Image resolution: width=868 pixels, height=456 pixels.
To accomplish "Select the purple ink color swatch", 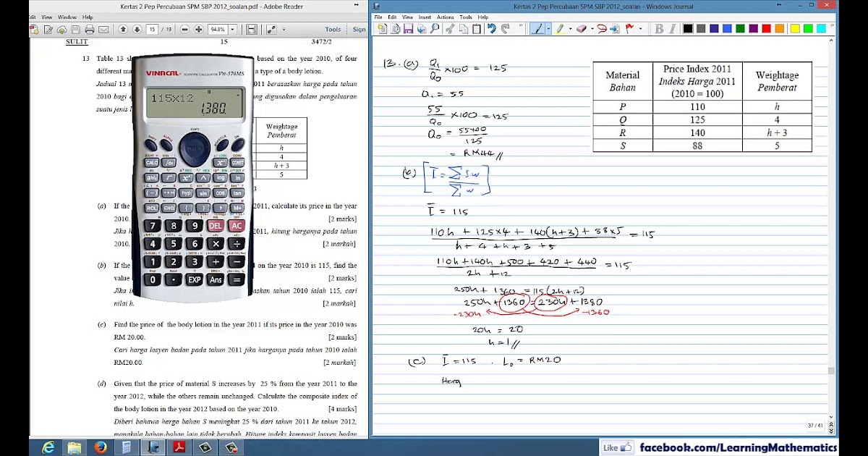I will pos(753,29).
